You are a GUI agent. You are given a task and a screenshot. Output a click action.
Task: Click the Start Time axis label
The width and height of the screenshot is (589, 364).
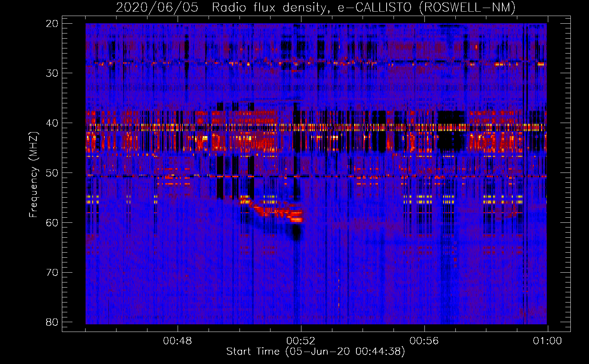pyautogui.click(x=315, y=352)
